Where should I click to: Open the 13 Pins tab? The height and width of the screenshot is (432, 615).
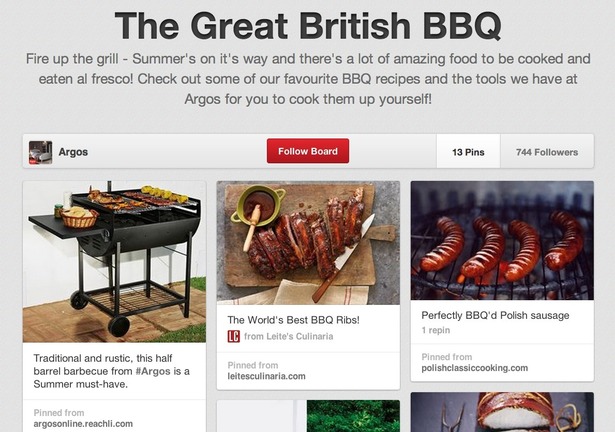(468, 152)
